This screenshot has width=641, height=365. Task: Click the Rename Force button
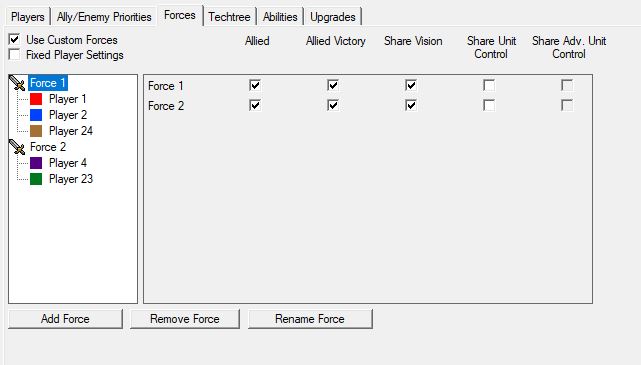tap(310, 319)
